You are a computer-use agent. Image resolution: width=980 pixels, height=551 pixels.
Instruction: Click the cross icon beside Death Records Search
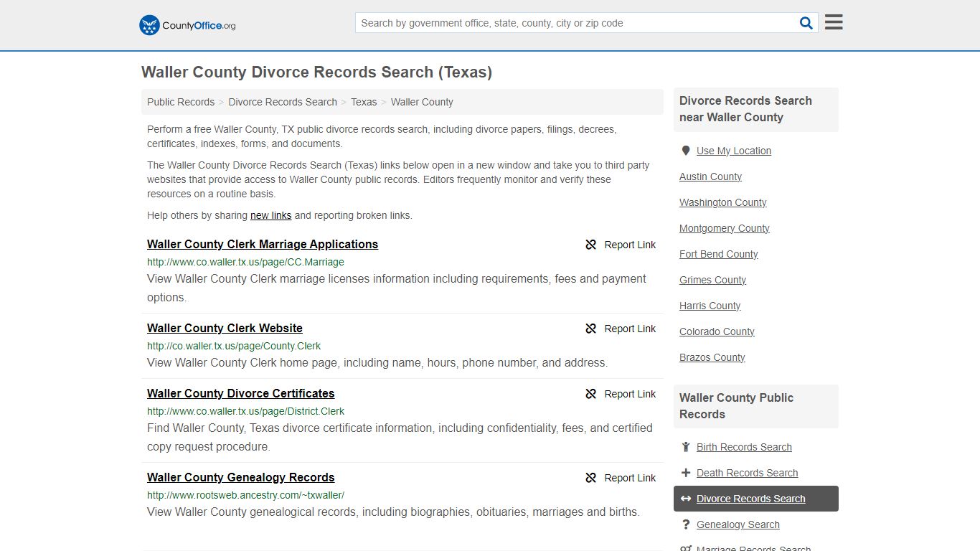click(686, 473)
